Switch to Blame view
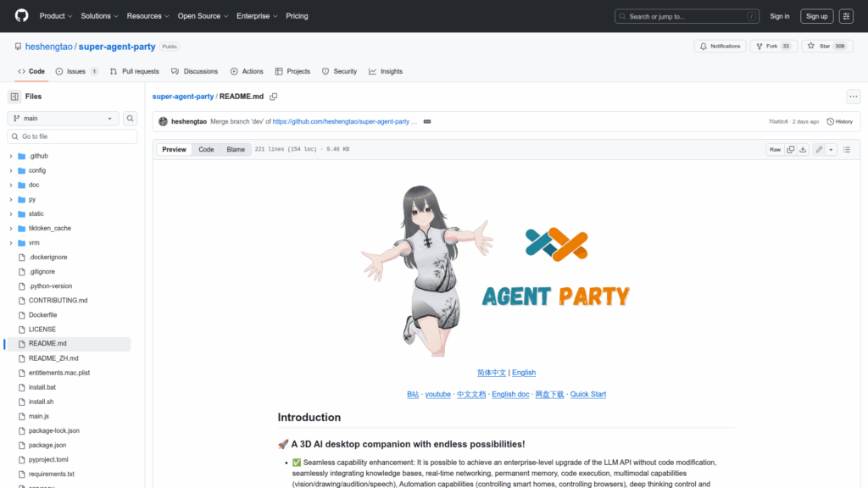Viewport: 868px width, 488px height. tap(236, 149)
